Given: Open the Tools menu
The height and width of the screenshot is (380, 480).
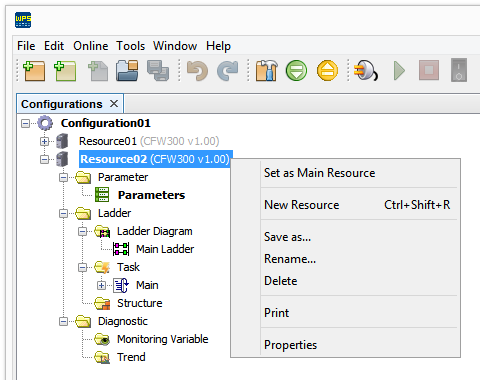Looking at the screenshot, I should coord(130,46).
